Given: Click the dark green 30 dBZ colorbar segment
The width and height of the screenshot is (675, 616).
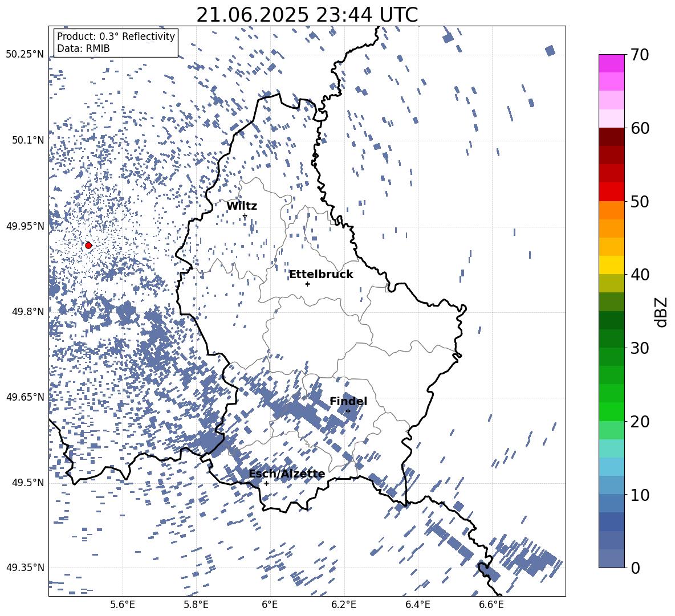Looking at the screenshot, I should [611, 338].
